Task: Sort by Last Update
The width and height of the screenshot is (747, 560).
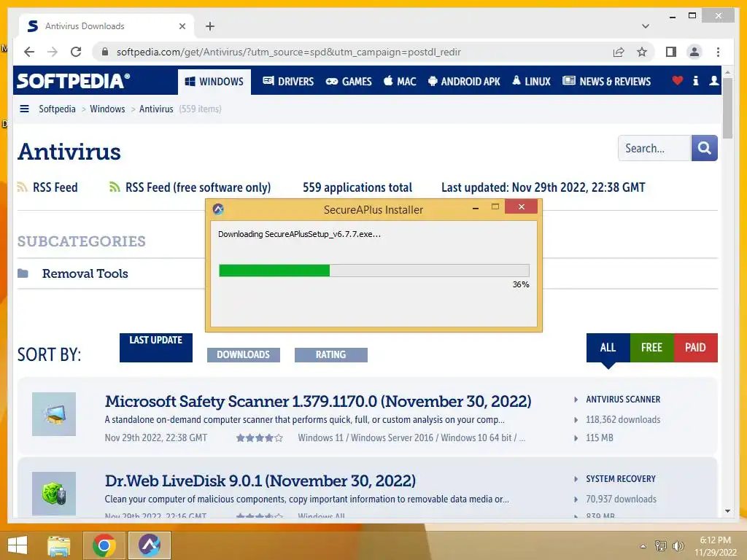Action: pos(156,348)
